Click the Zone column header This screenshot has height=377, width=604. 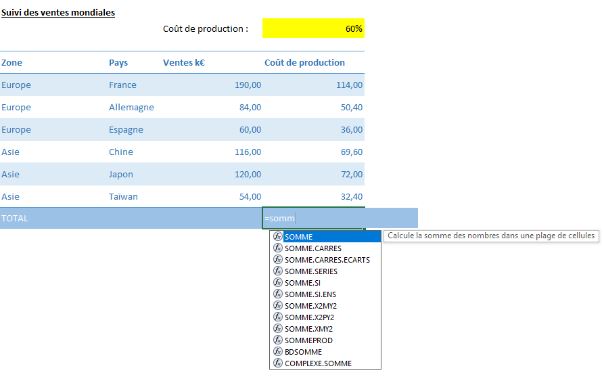[12, 63]
